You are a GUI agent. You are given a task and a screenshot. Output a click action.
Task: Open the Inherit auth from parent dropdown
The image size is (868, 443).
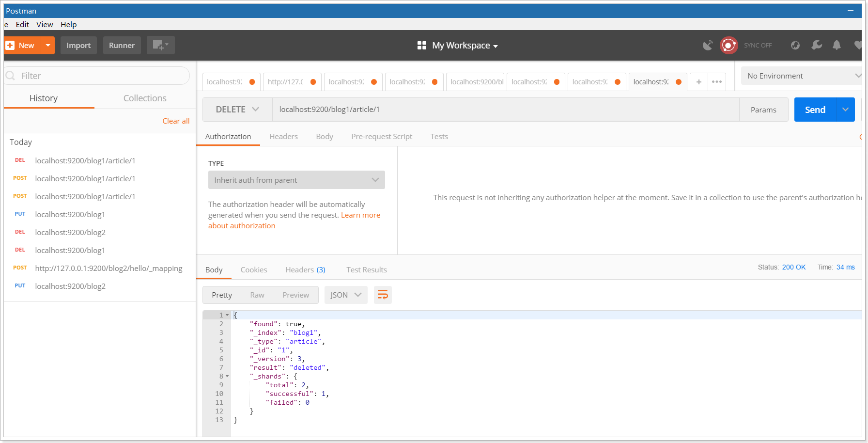[296, 180]
